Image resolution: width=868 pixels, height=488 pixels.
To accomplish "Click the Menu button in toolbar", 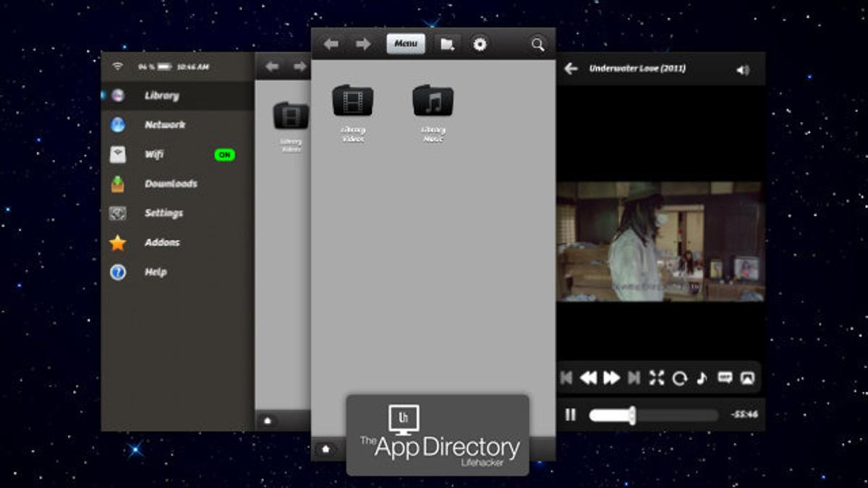I will [x=406, y=44].
